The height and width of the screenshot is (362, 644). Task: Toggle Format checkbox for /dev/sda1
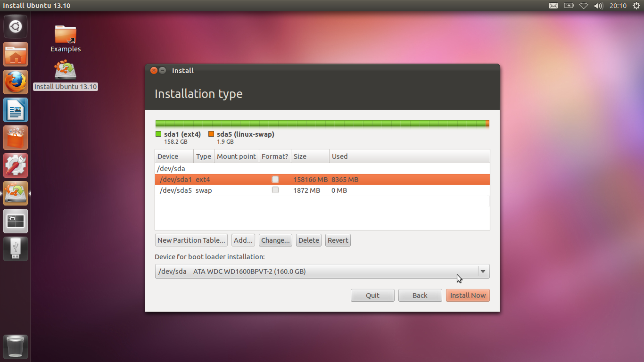[275, 180]
